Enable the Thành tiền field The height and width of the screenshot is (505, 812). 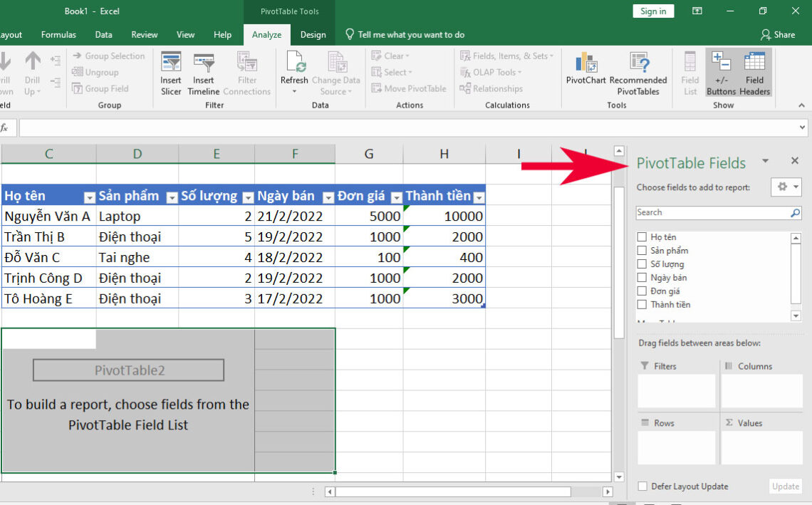click(642, 304)
